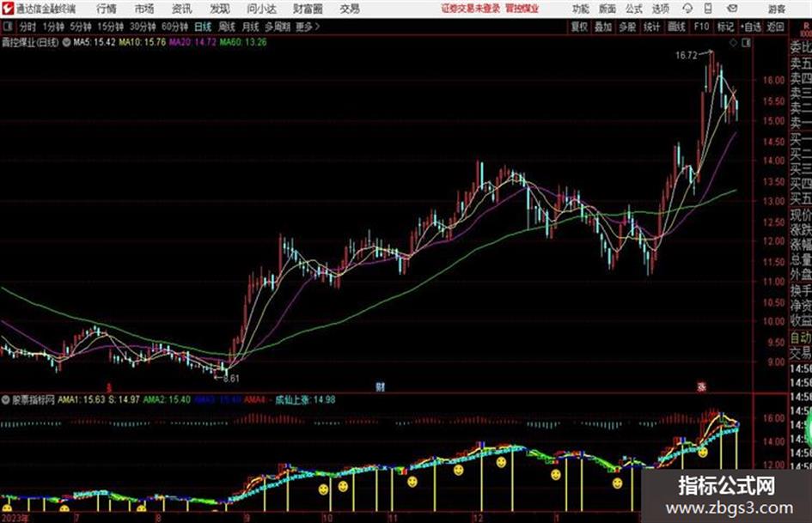This screenshot has width=812, height=523.
Task: Click the 标记 mark toolbar button
Action: coord(725,27)
